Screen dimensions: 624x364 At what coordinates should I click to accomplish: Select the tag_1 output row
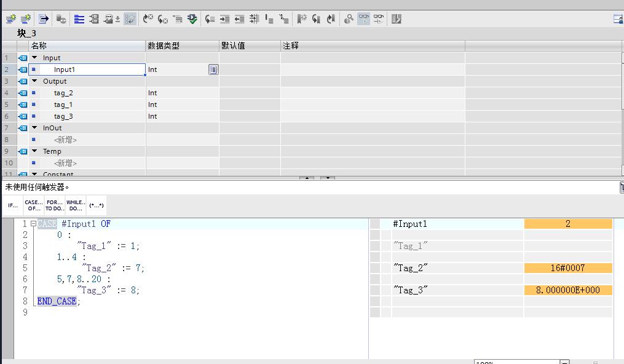coord(87,105)
